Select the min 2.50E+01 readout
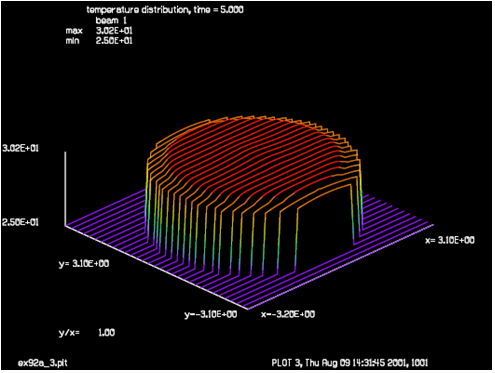 click(99, 41)
